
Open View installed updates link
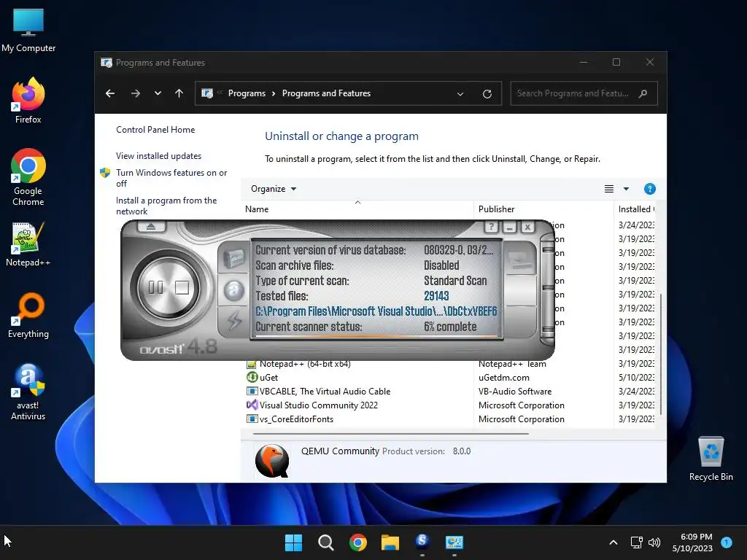point(158,156)
